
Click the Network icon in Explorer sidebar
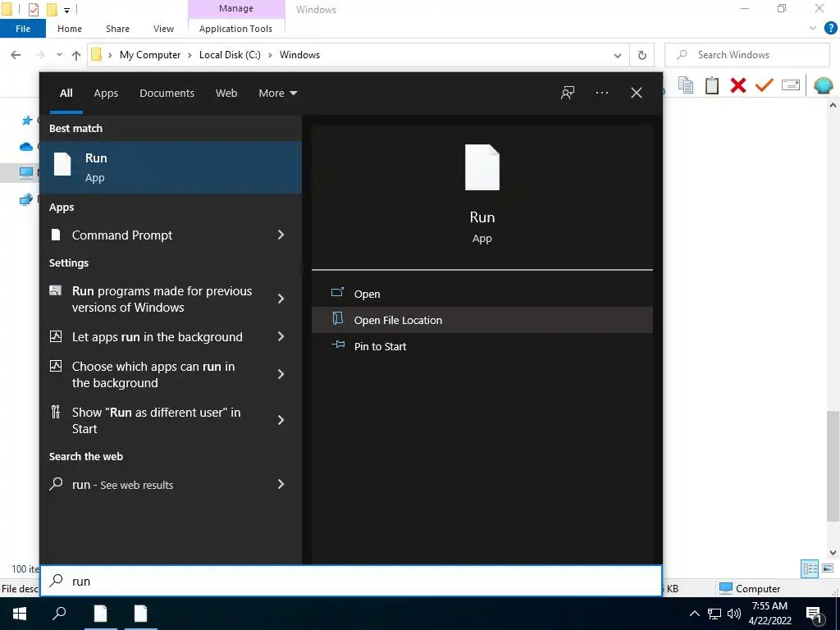[25, 200]
